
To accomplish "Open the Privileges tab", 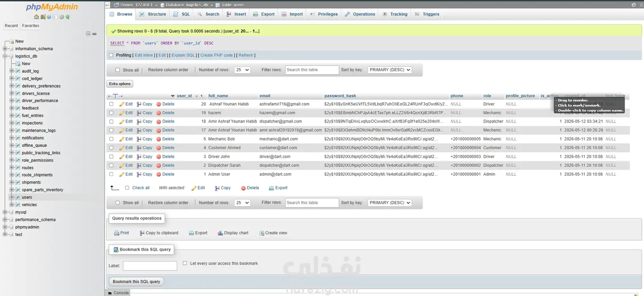I will coord(324,14).
